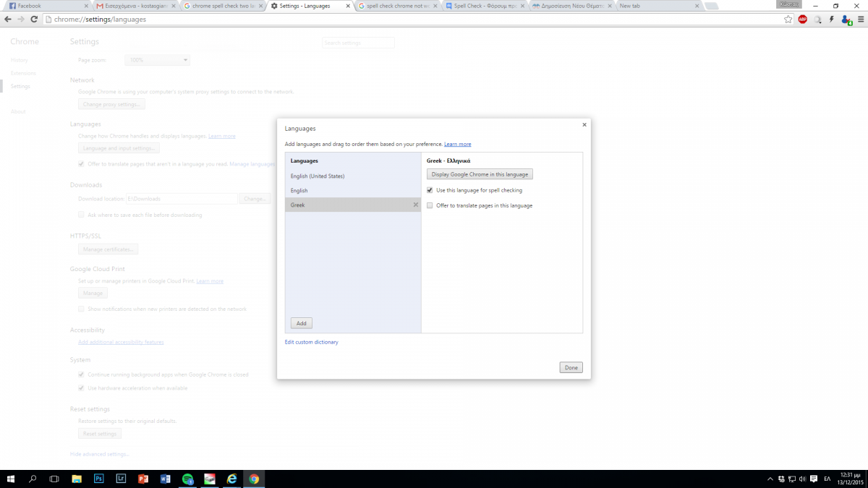Click the Add language button

point(302,323)
